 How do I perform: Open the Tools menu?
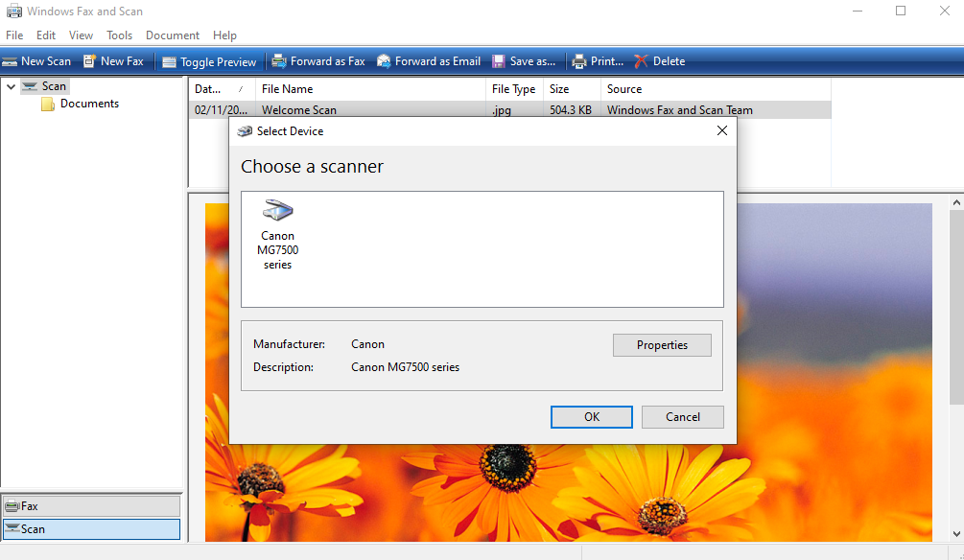[x=119, y=35]
